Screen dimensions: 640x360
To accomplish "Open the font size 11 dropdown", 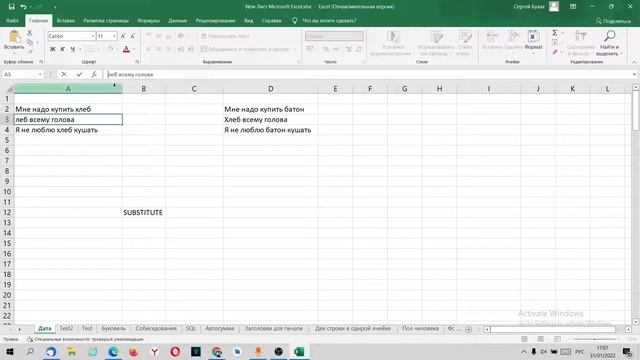I will pyautogui.click(x=114, y=36).
